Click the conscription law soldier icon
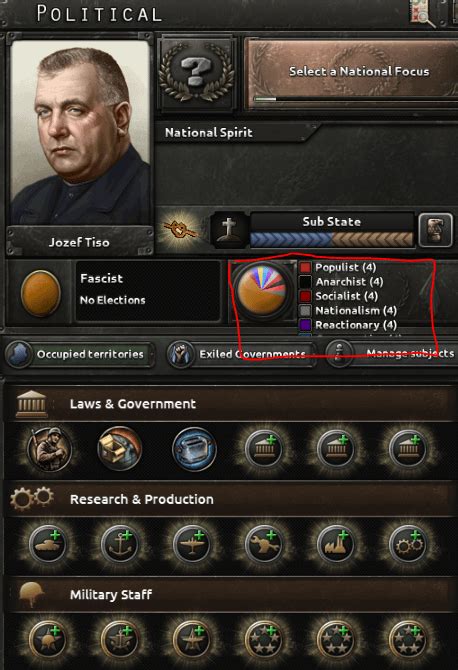The image size is (458, 670). [50, 449]
